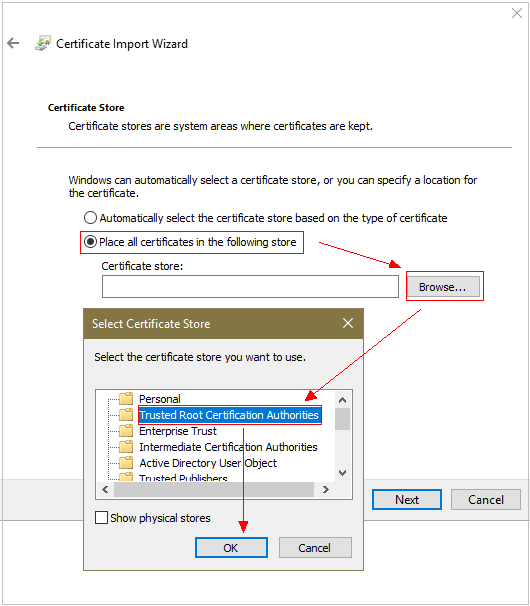530x606 pixels.
Task: Close the Certificate Import Wizard window
Action: (516, 13)
